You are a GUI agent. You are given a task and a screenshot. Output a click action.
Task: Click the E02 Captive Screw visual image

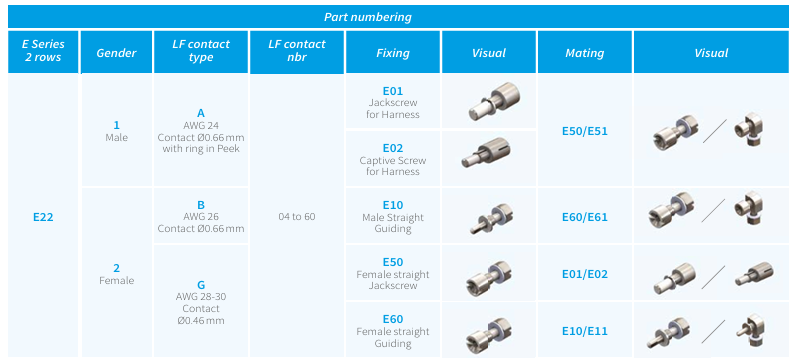[x=486, y=153]
